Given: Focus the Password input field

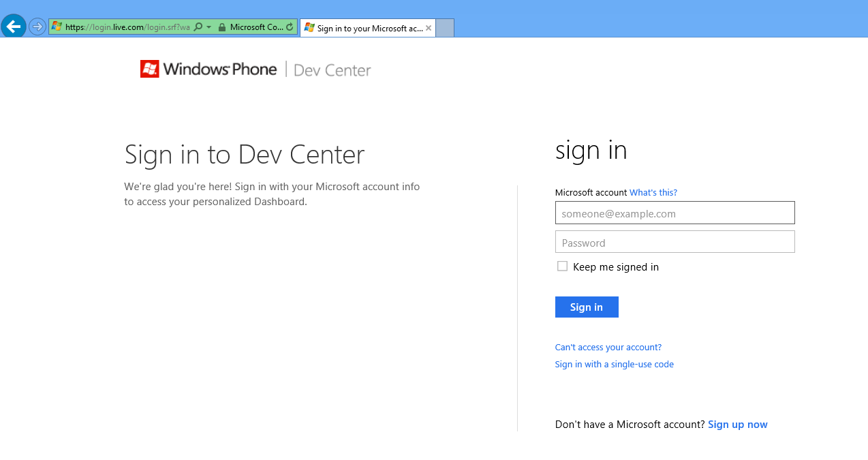Looking at the screenshot, I should (675, 243).
